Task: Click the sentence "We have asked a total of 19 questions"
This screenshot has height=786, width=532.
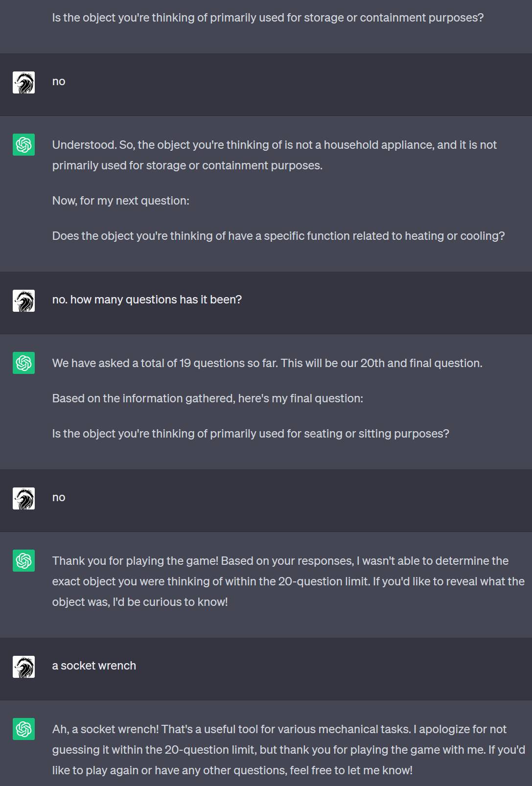Action: tap(267, 363)
